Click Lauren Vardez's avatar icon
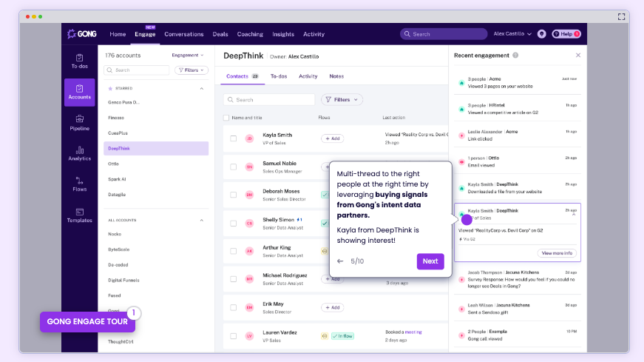 [x=249, y=336]
